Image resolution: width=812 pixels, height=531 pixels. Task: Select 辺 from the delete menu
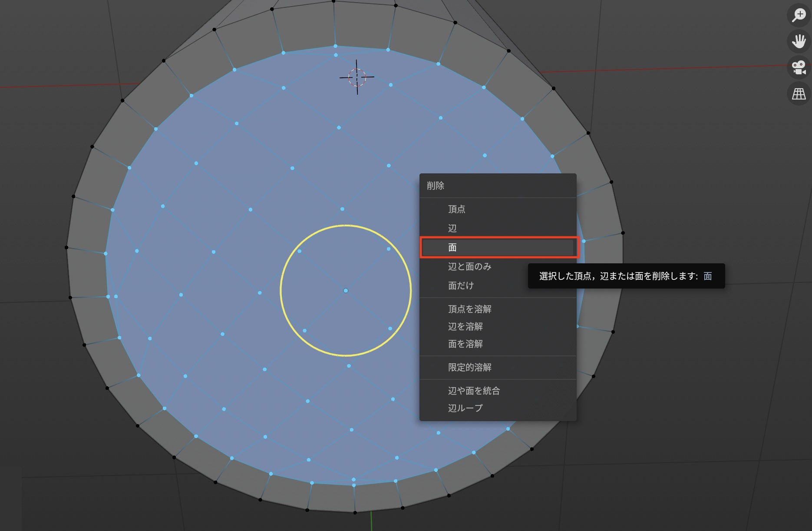pyautogui.click(x=452, y=228)
